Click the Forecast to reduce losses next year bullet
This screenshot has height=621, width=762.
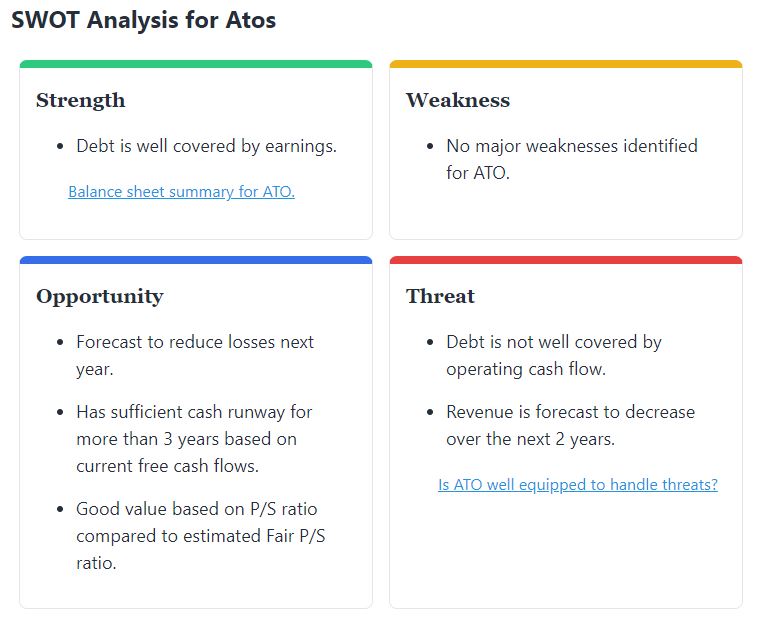pos(195,356)
